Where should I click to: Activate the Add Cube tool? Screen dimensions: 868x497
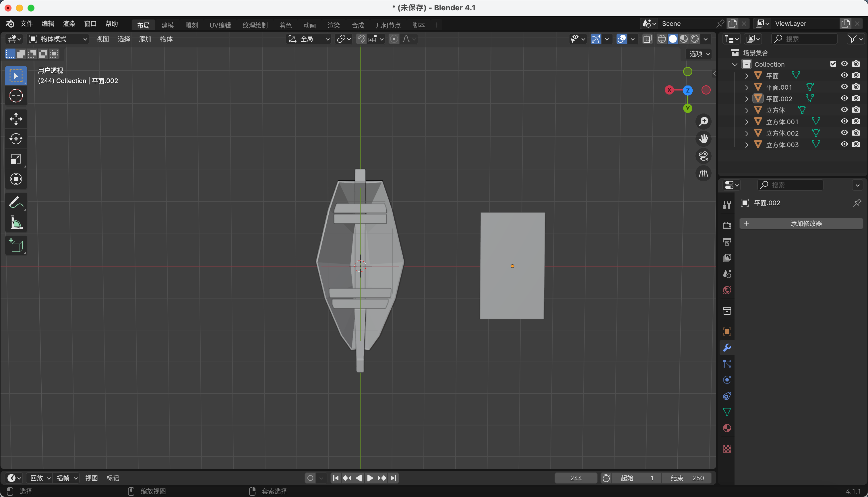tap(16, 245)
